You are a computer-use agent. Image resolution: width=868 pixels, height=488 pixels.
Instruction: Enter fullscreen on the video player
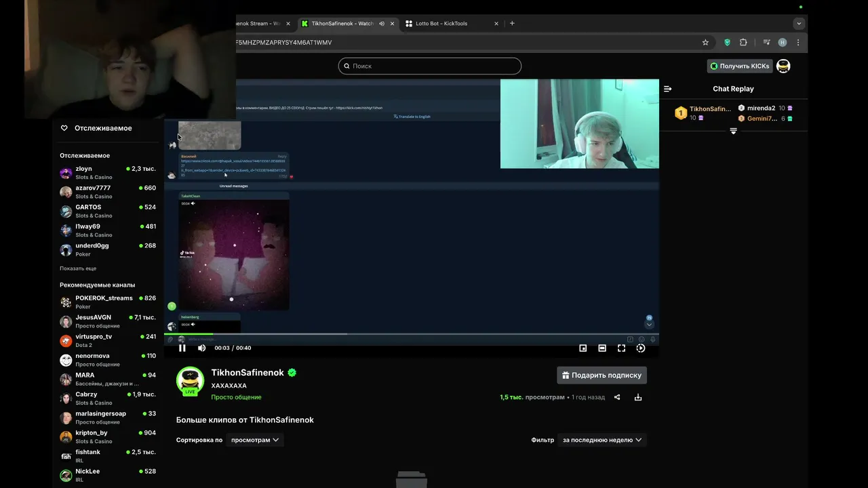(621, 348)
